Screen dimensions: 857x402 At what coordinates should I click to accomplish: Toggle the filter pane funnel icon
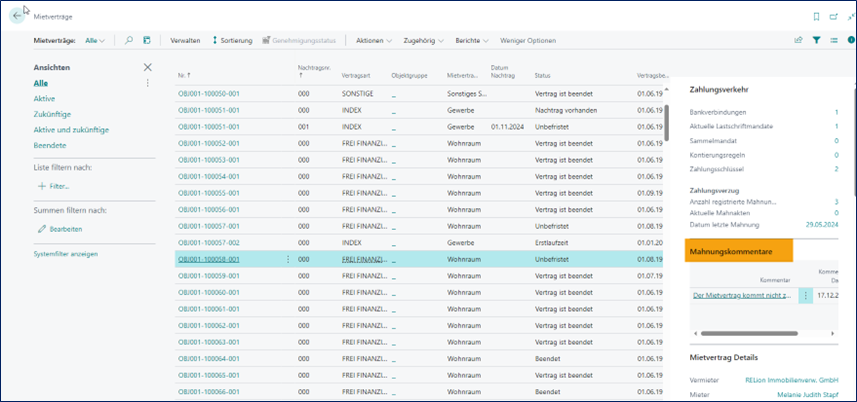tap(816, 40)
